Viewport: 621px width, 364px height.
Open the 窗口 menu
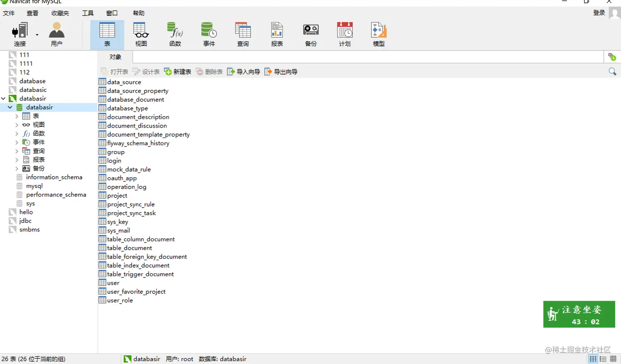(112, 13)
